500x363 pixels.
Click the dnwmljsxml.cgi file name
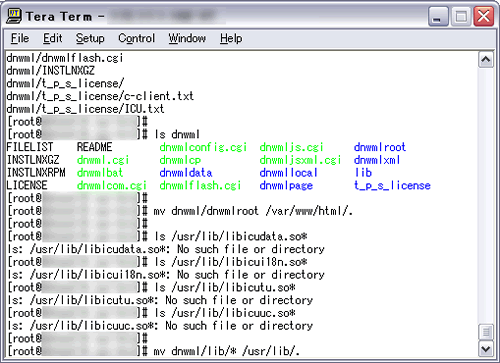(300, 160)
